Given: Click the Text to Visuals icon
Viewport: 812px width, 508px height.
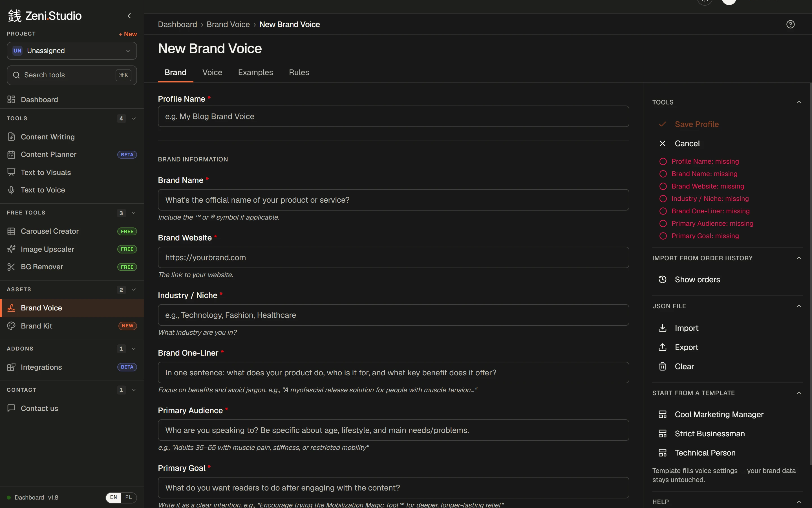Looking at the screenshot, I should tap(11, 172).
